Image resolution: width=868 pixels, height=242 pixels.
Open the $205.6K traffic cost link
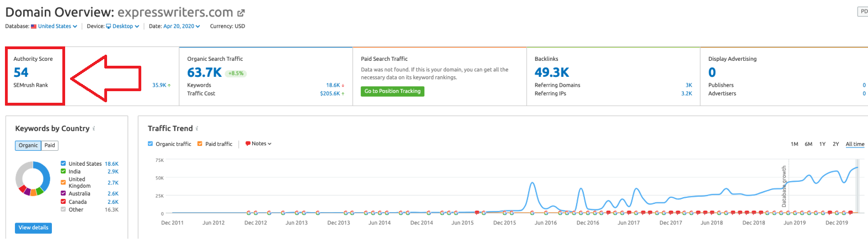pos(330,93)
